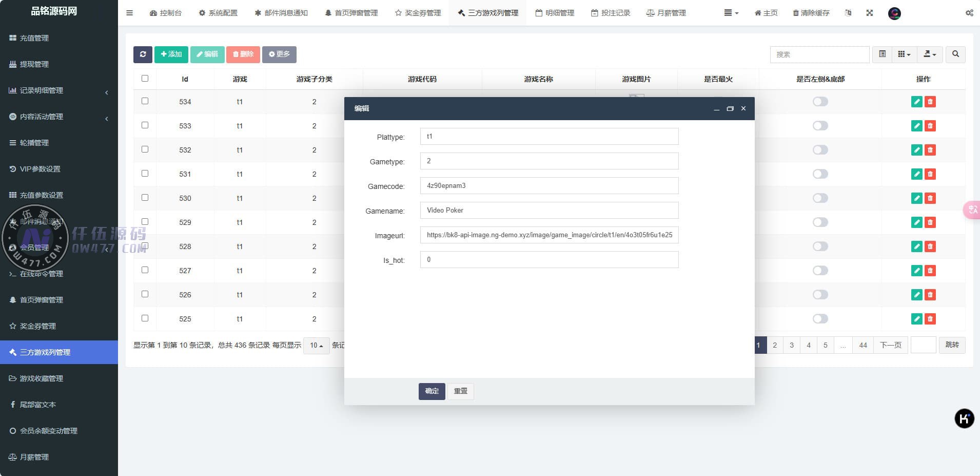Switch to the 投注记录 tab
Viewport: 980px width, 476px height.
tap(611, 13)
